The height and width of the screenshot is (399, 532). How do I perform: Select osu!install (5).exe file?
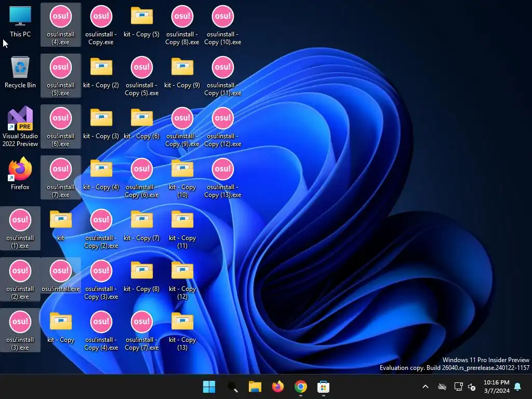click(61, 76)
